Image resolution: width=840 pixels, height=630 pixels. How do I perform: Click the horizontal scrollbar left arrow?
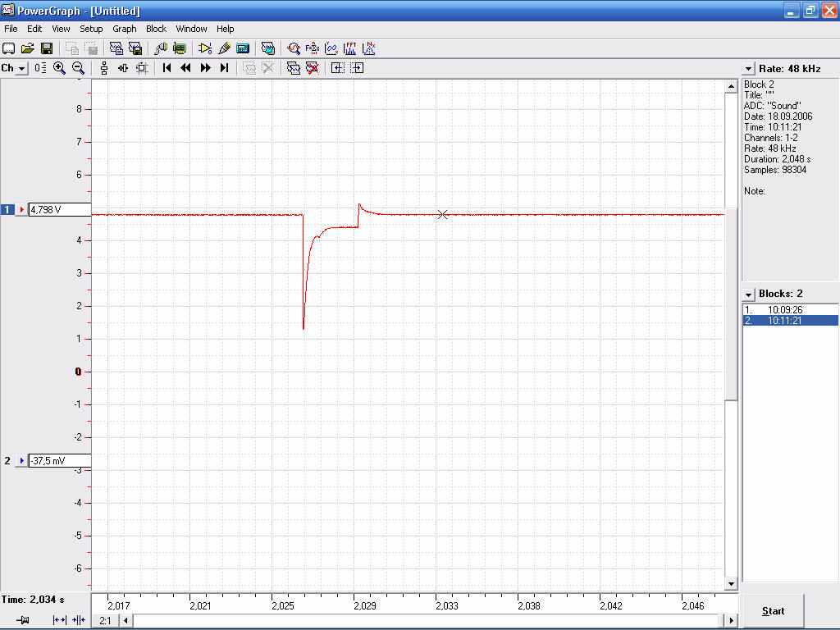point(126,620)
